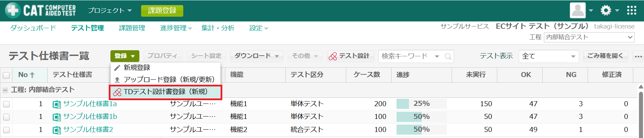
Task: Check the checkbox for サンプル仕様書2 row
Action: tap(6, 130)
